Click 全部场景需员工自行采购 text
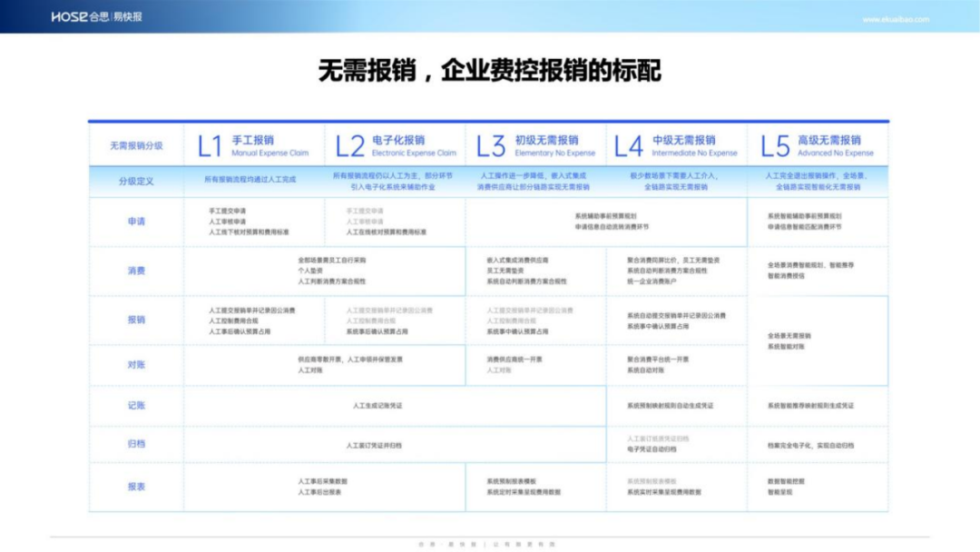This screenshot has width=980, height=552. point(332,260)
